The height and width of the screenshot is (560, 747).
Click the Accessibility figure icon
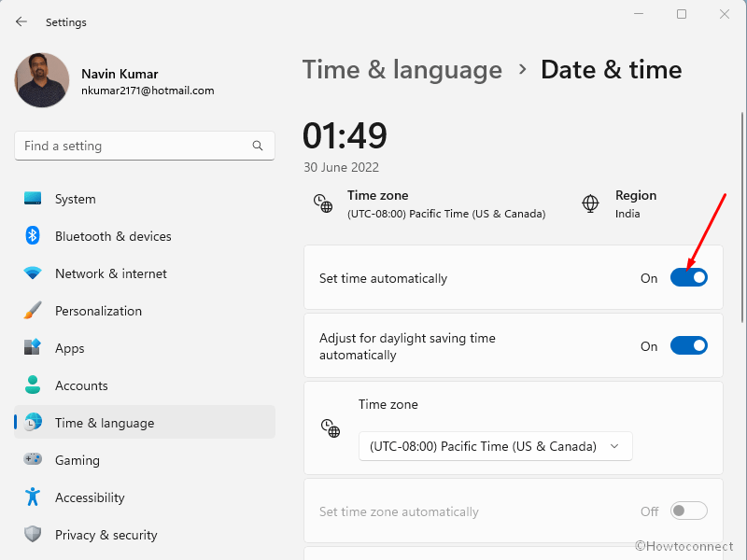pyautogui.click(x=33, y=497)
